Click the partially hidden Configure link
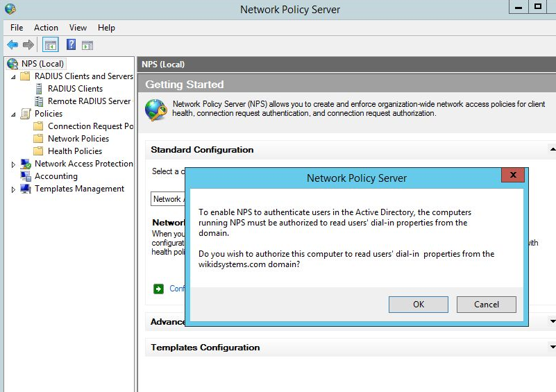Image resolution: width=556 pixels, height=392 pixels. pos(177,289)
